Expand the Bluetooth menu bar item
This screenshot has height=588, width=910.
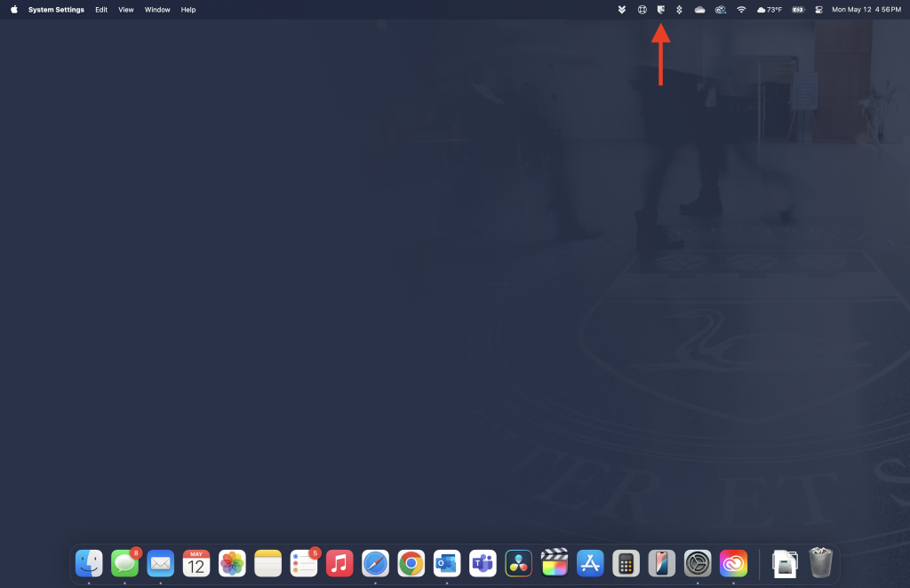(679, 10)
